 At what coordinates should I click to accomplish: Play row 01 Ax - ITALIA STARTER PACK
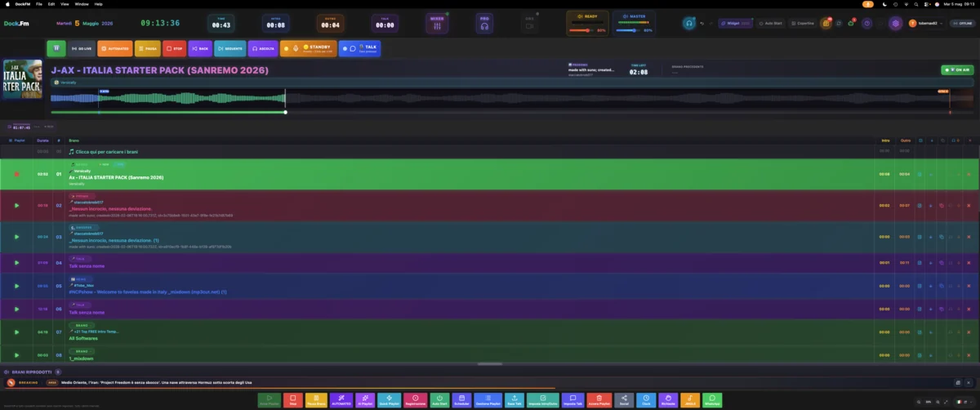(16, 174)
